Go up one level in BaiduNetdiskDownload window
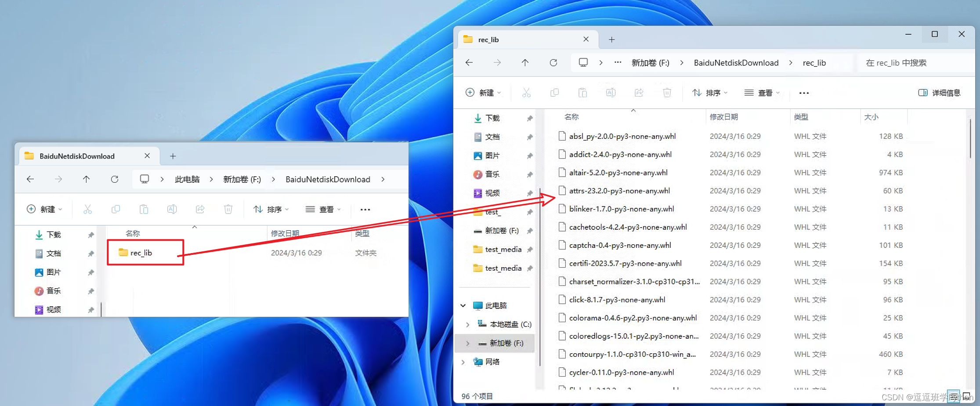This screenshot has height=406, width=980. coord(86,179)
